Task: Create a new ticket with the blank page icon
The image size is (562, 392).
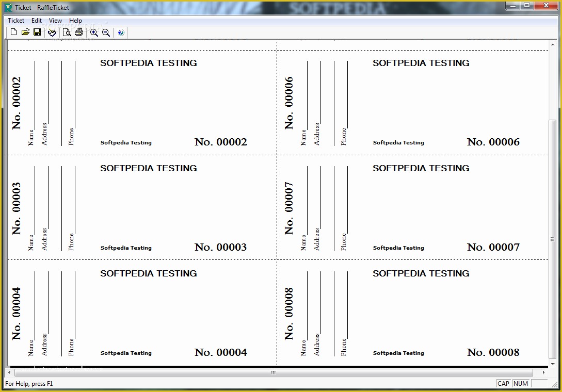Action: 13,32
